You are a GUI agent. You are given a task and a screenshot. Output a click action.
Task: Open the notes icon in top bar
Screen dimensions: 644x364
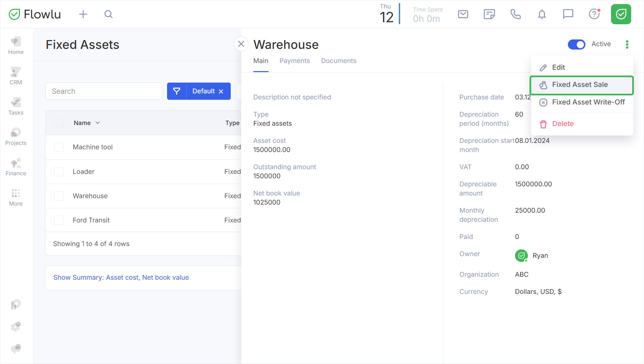coord(489,14)
